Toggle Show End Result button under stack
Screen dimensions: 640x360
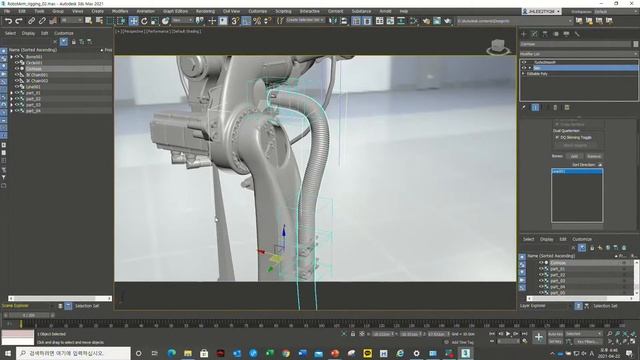coord(535,108)
